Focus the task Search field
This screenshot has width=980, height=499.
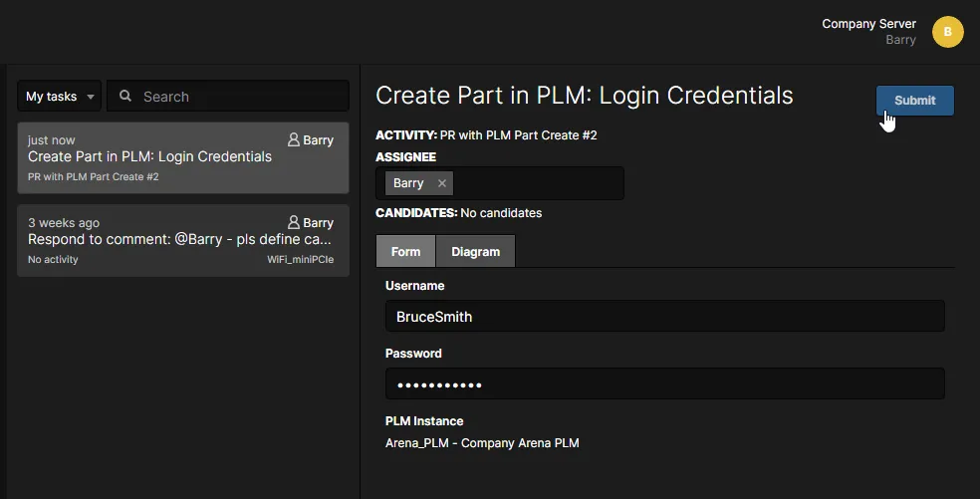point(228,97)
